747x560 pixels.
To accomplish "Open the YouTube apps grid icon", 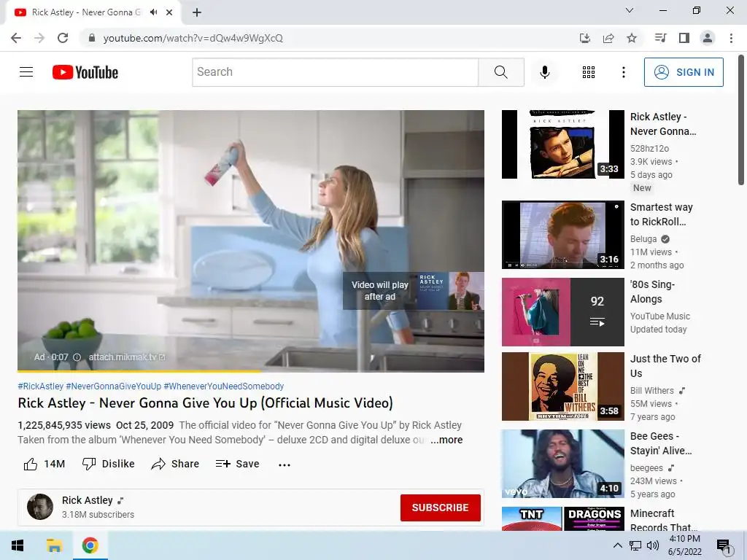I will (589, 72).
